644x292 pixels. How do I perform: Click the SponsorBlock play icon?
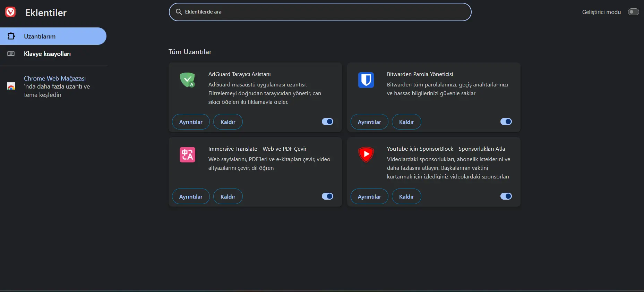pyautogui.click(x=366, y=155)
